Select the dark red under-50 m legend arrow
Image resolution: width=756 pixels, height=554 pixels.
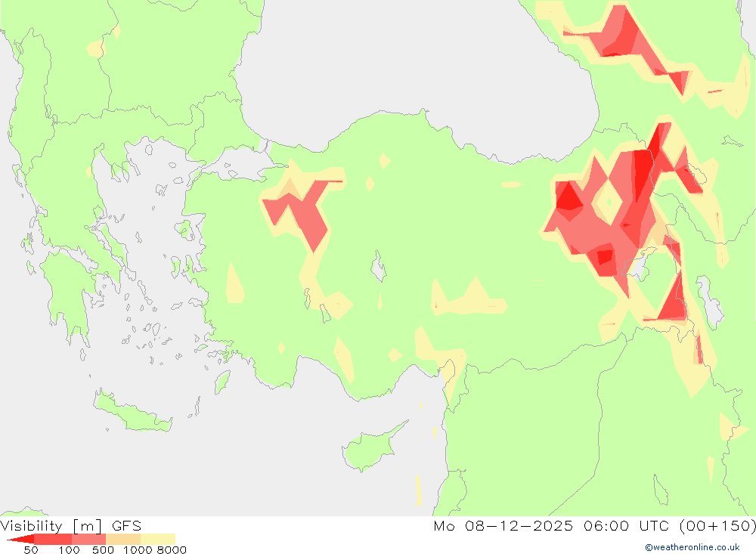20,539
